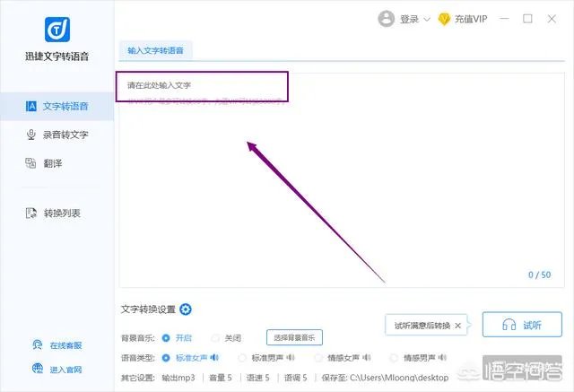Click the 语速 5 speed setting
This screenshot has height=392, width=574.
(x=258, y=378)
